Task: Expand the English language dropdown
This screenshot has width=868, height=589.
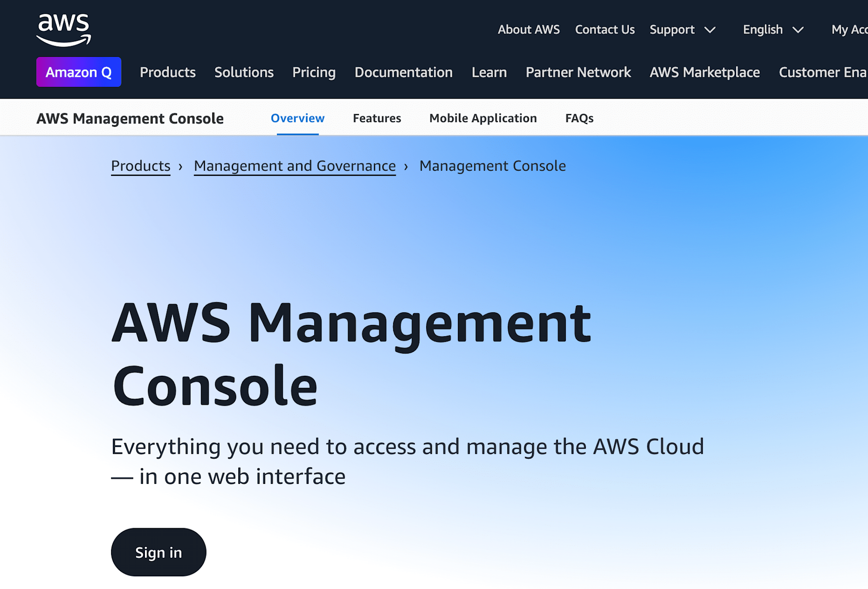Action: (773, 30)
